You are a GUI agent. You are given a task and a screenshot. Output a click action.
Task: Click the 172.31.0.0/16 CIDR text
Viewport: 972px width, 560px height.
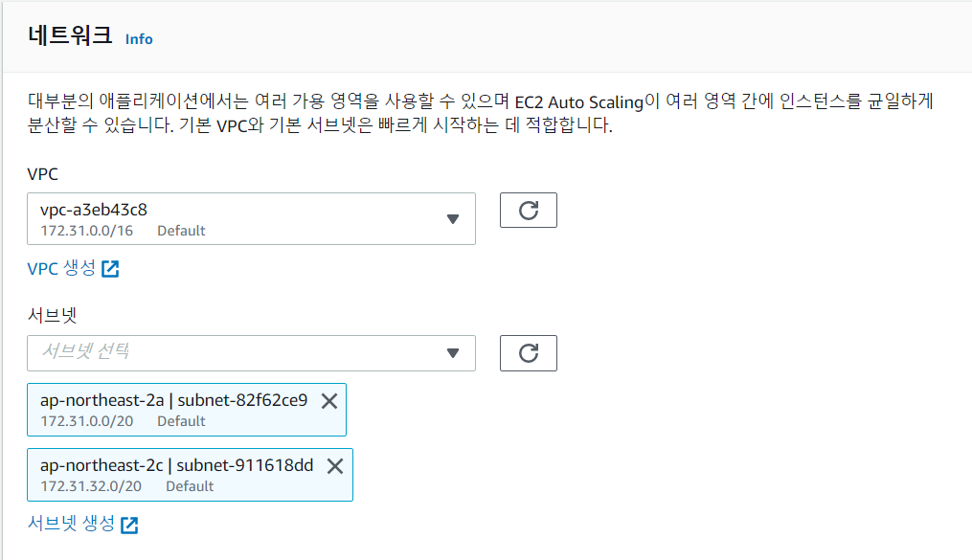(x=86, y=231)
